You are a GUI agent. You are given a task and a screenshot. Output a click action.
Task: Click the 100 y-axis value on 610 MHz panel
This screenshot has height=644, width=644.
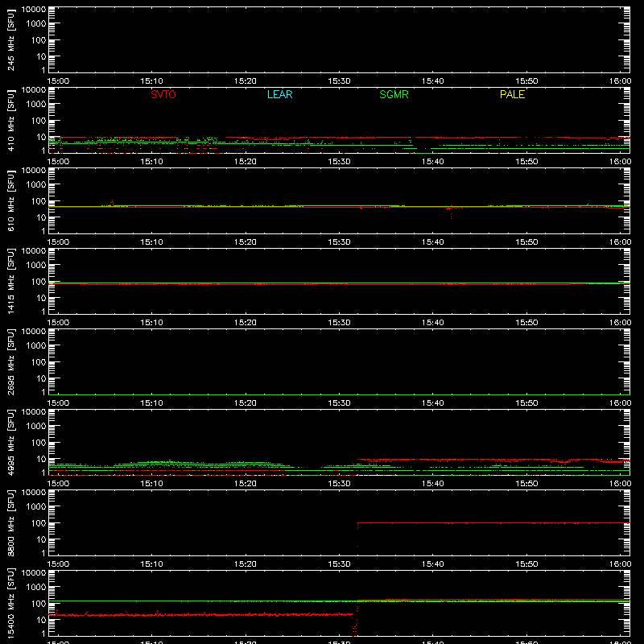click(x=39, y=201)
